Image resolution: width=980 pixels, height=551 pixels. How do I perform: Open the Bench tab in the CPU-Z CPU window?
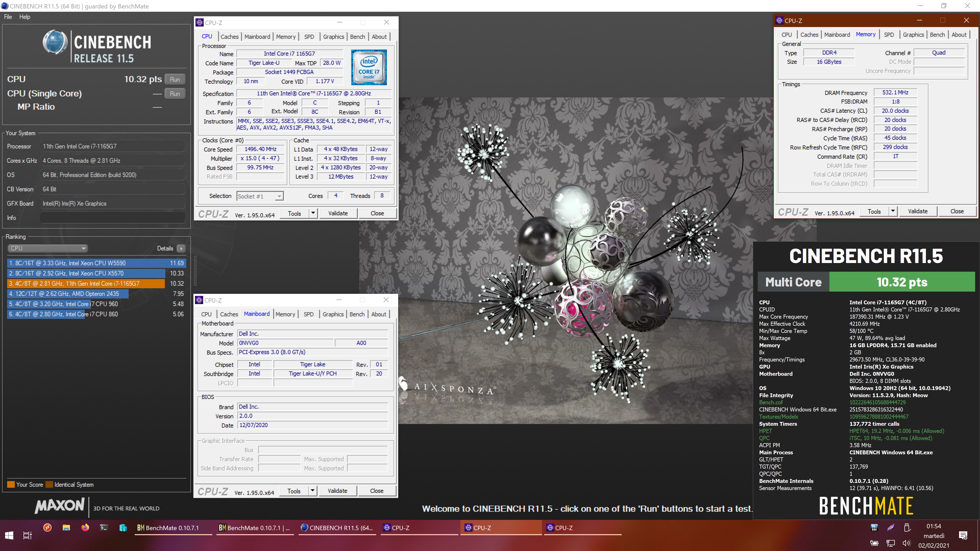pyautogui.click(x=357, y=36)
